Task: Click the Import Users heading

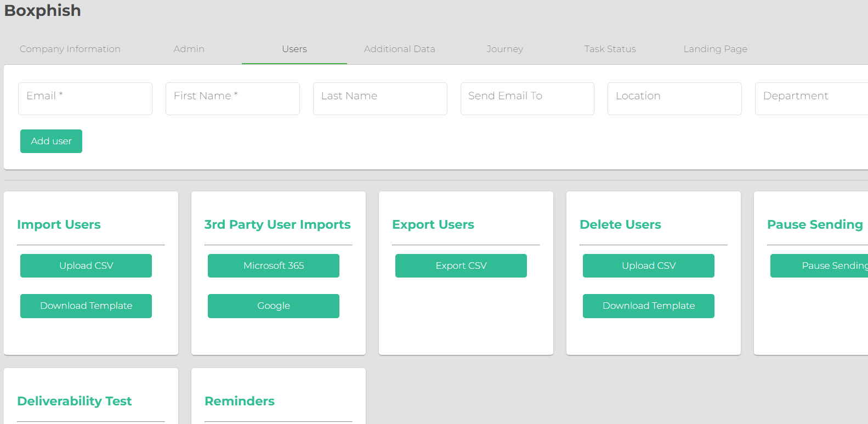Action: [59, 224]
